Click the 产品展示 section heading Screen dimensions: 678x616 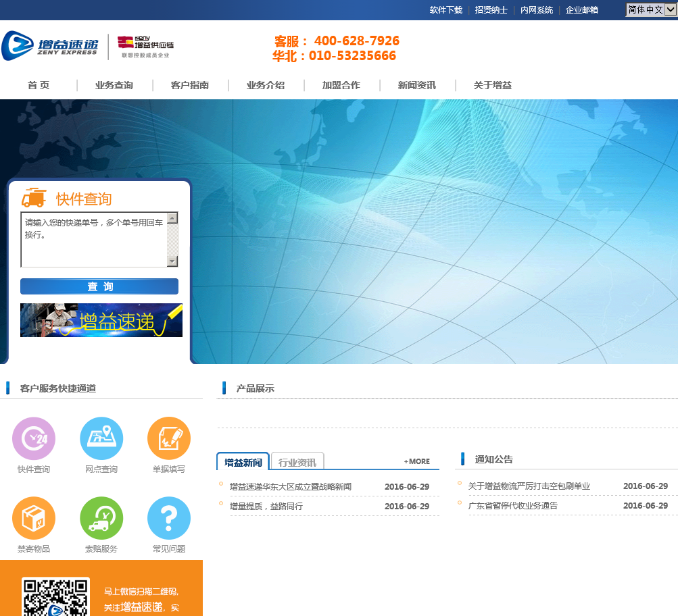pos(255,388)
